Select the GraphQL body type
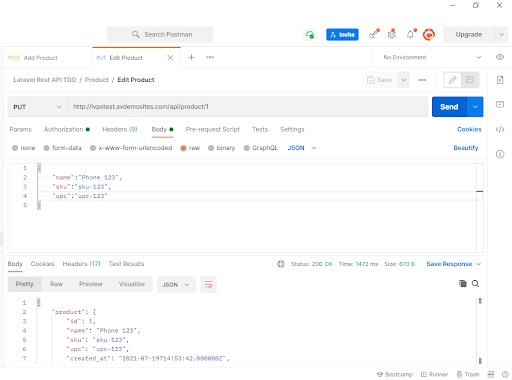 [x=261, y=148]
